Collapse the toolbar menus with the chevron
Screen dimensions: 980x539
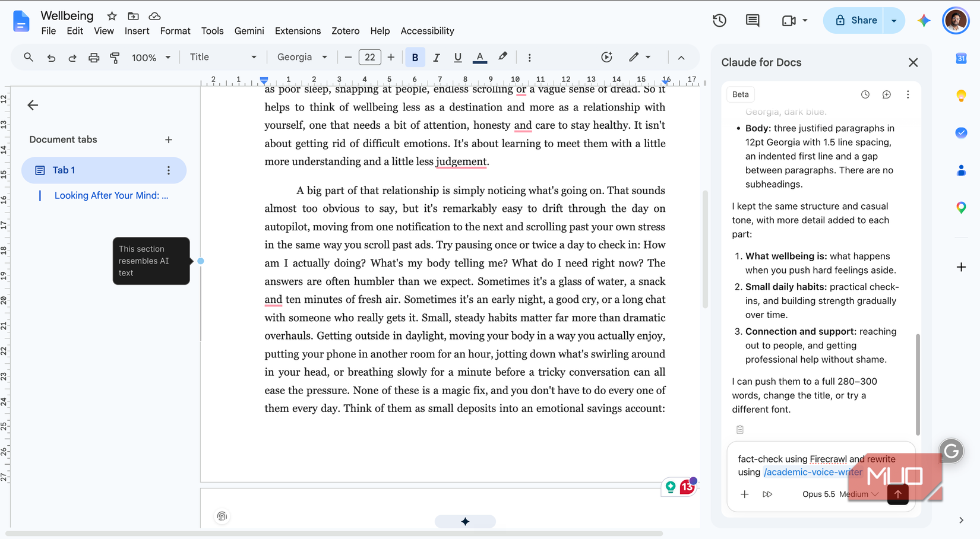coord(681,58)
